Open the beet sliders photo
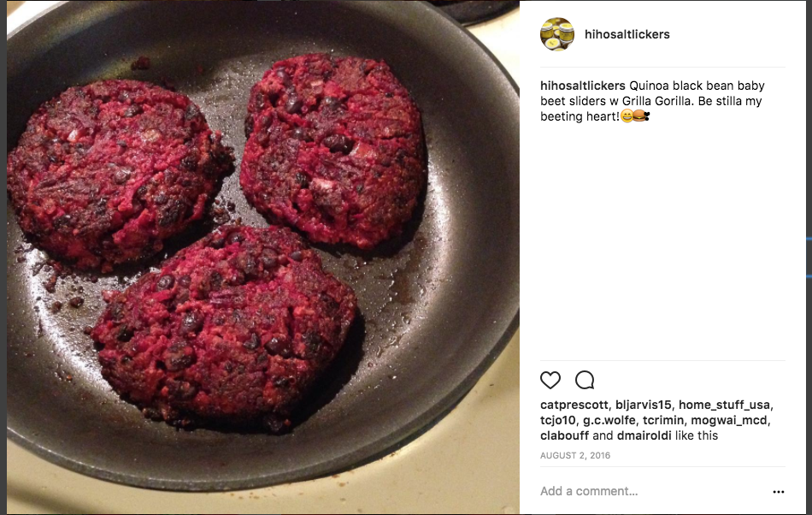Screen dimensions: 812x515 pos(263,257)
